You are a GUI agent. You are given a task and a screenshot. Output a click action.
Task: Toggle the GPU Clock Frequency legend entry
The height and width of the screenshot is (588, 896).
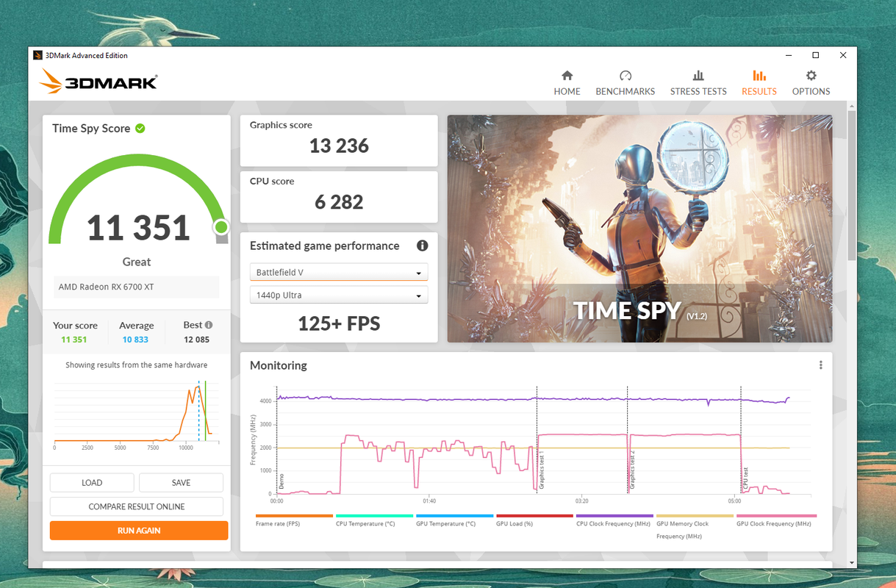(x=776, y=520)
